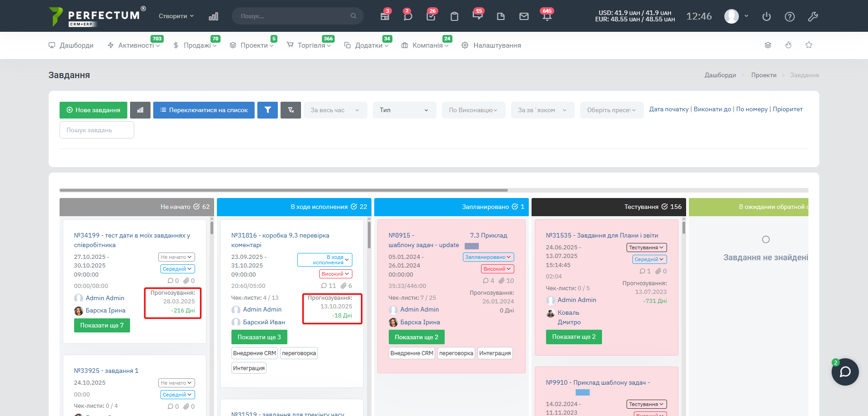
Task: Click the wrench setup icon
Action: point(813,16)
